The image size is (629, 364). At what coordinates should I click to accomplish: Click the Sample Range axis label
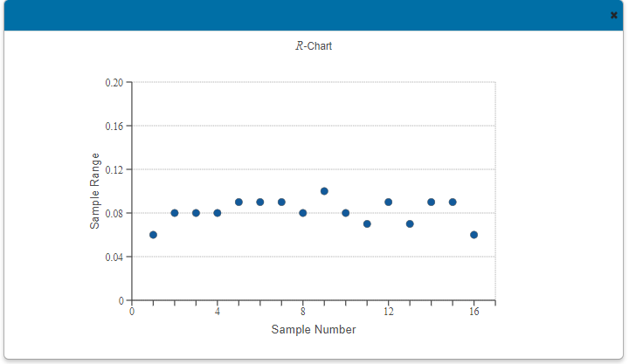coord(94,191)
